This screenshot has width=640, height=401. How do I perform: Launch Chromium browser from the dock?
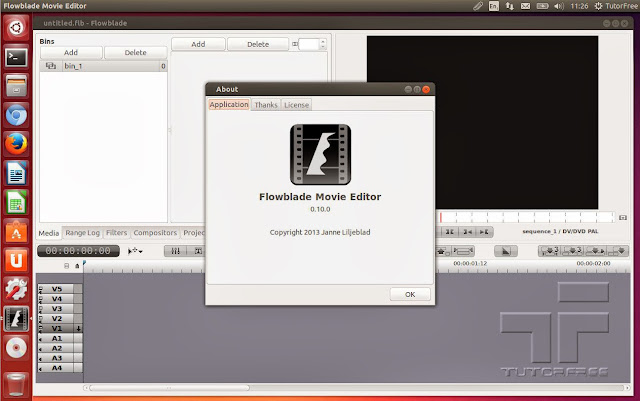[16, 116]
